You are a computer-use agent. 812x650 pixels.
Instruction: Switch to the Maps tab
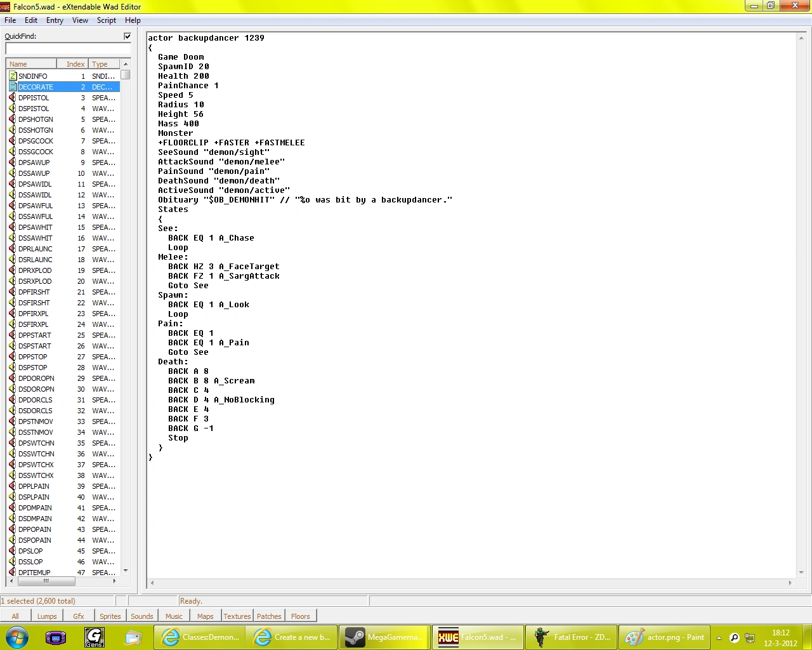coord(206,616)
